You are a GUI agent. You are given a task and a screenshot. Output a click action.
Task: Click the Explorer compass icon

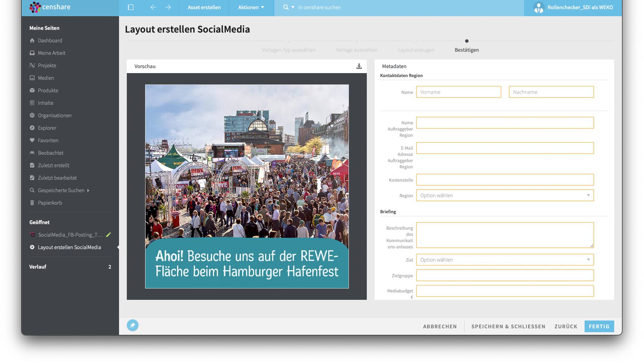[32, 128]
